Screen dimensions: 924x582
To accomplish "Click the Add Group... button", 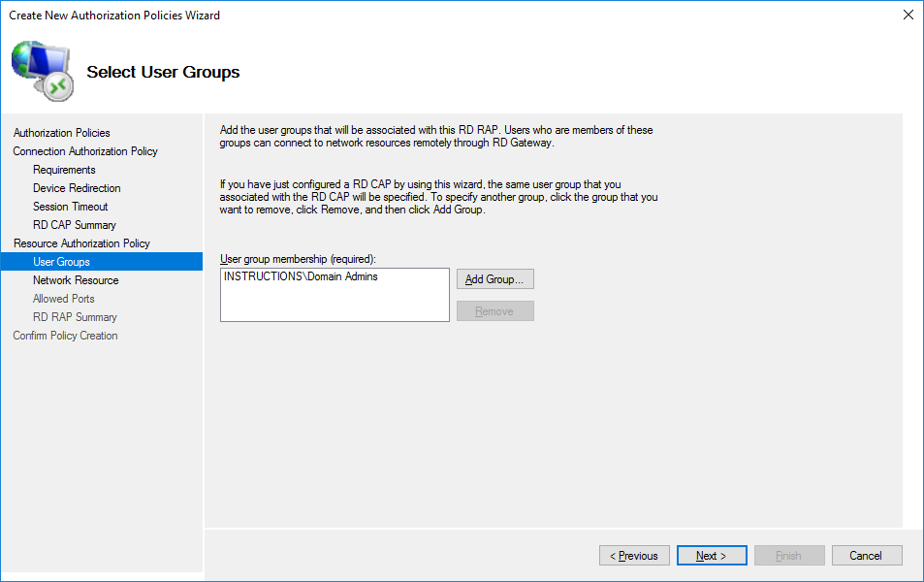I will coord(494,279).
